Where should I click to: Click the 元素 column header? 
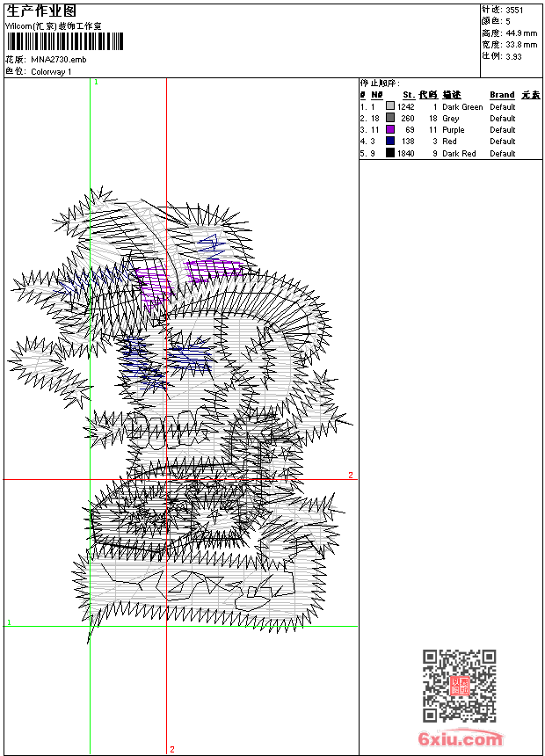click(531, 95)
